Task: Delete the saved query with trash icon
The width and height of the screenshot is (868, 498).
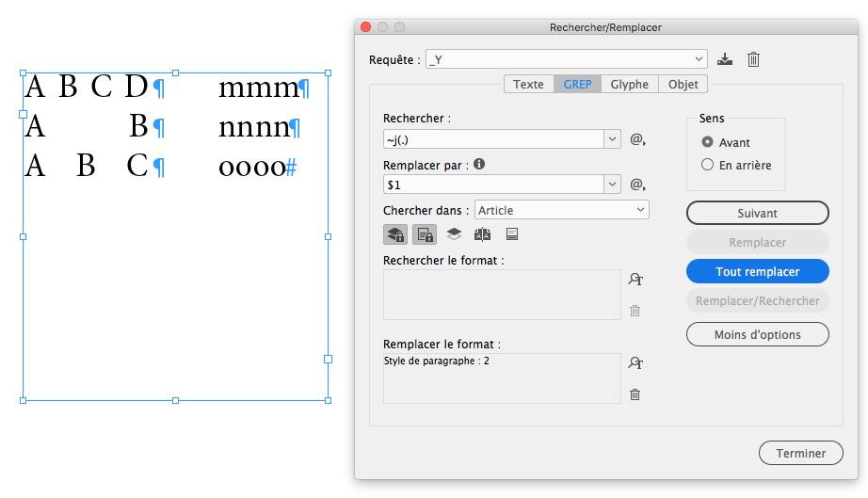Action: tap(753, 59)
